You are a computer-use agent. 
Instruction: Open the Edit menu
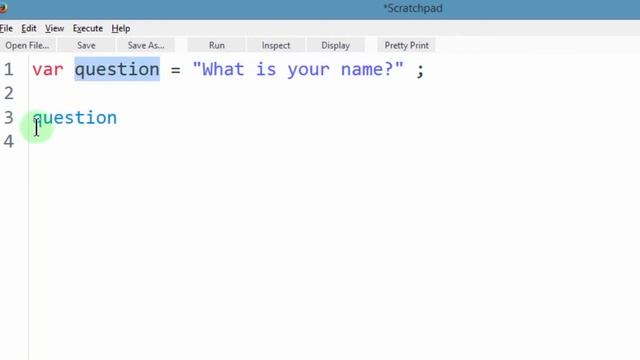(x=29, y=29)
